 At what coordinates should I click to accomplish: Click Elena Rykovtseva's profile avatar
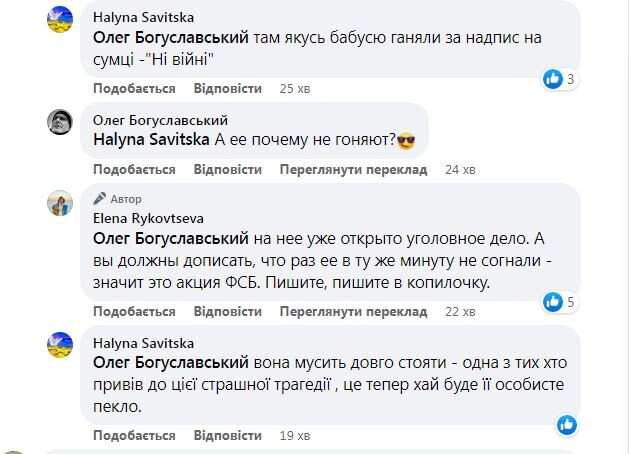(61, 203)
